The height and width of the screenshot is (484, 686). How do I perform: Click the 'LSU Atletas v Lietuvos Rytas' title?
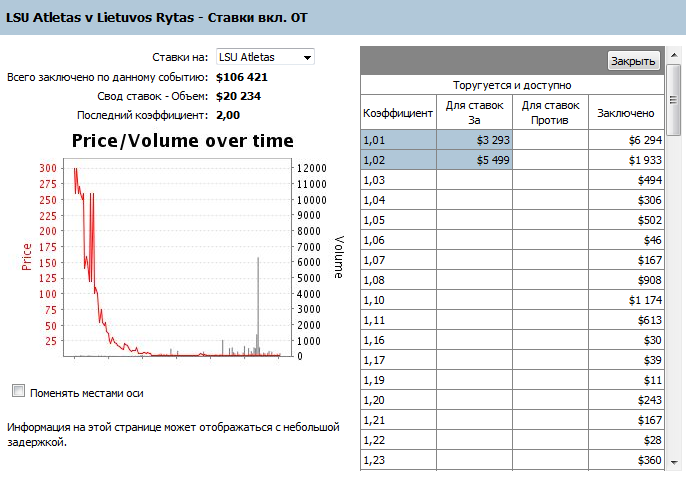pyautogui.click(x=100, y=18)
